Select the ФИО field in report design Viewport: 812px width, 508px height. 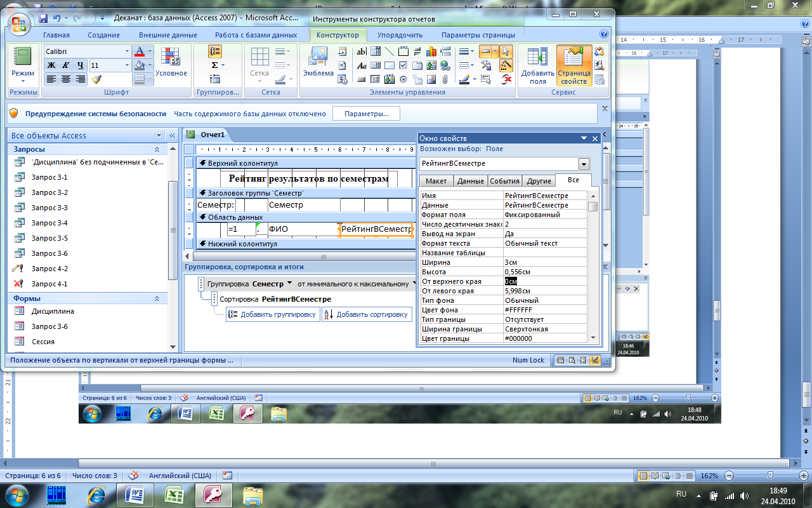tap(303, 229)
